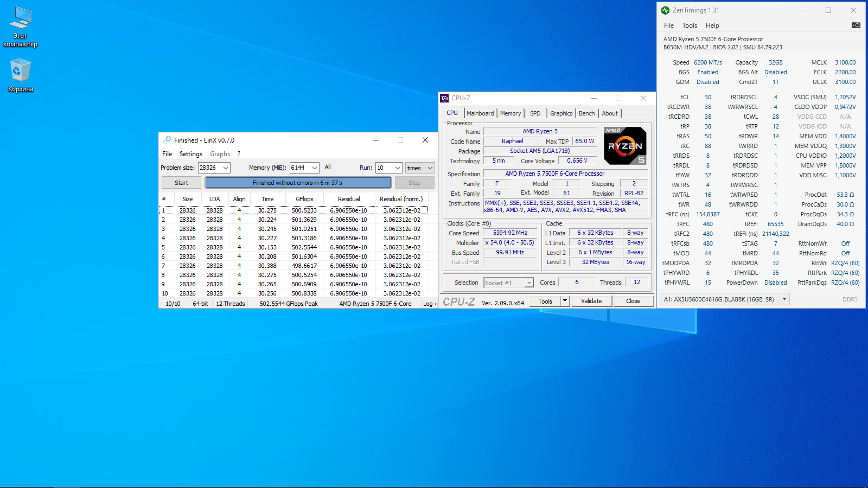Viewport: 868px width, 488px height.
Task: Click the CPU-Z Validate button
Action: point(591,301)
